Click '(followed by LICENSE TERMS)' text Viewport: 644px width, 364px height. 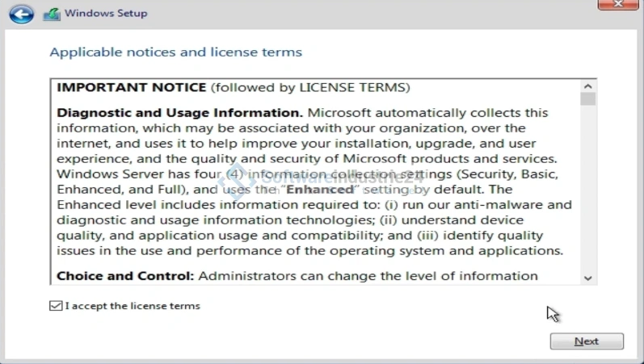coord(310,87)
